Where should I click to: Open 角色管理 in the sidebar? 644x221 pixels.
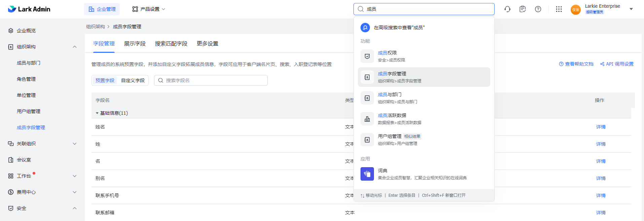click(26, 79)
